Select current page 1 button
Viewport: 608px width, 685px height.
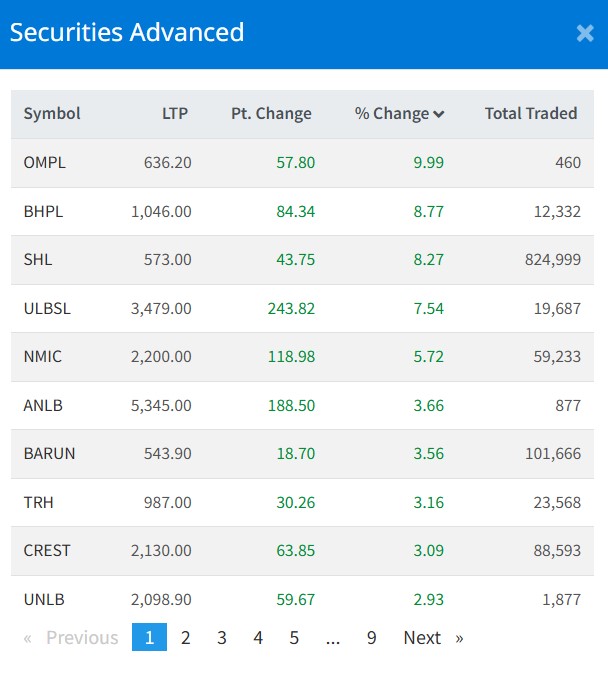tap(149, 637)
